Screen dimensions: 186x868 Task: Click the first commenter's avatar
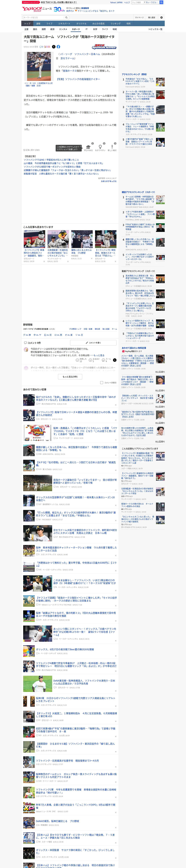tap(26, 349)
